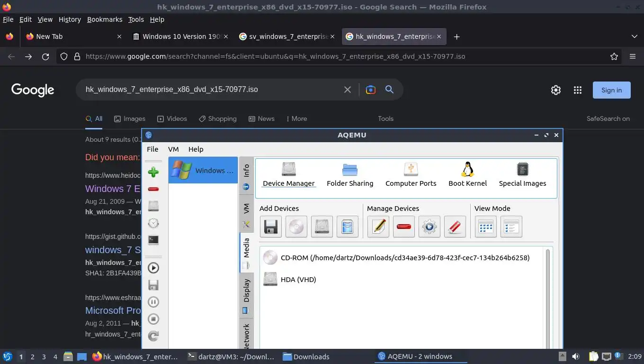
Task: Open Folder Sharing section
Action: coord(350,175)
